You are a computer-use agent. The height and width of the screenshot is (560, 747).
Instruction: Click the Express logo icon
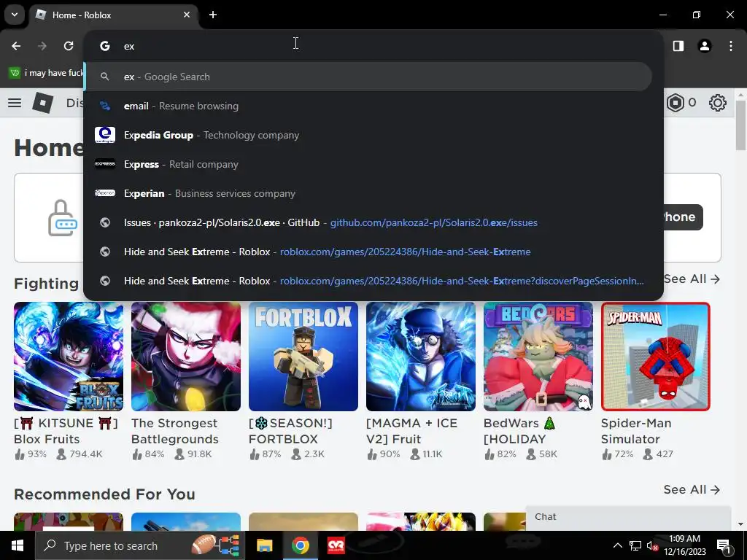[x=105, y=164]
